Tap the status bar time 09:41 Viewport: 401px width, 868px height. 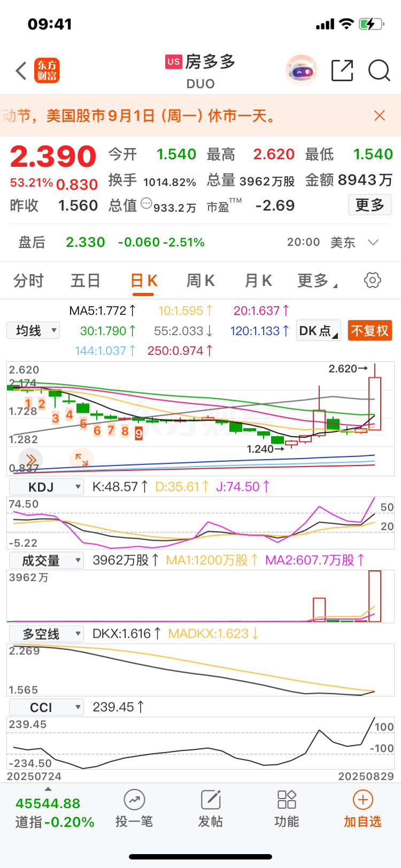coord(50,24)
